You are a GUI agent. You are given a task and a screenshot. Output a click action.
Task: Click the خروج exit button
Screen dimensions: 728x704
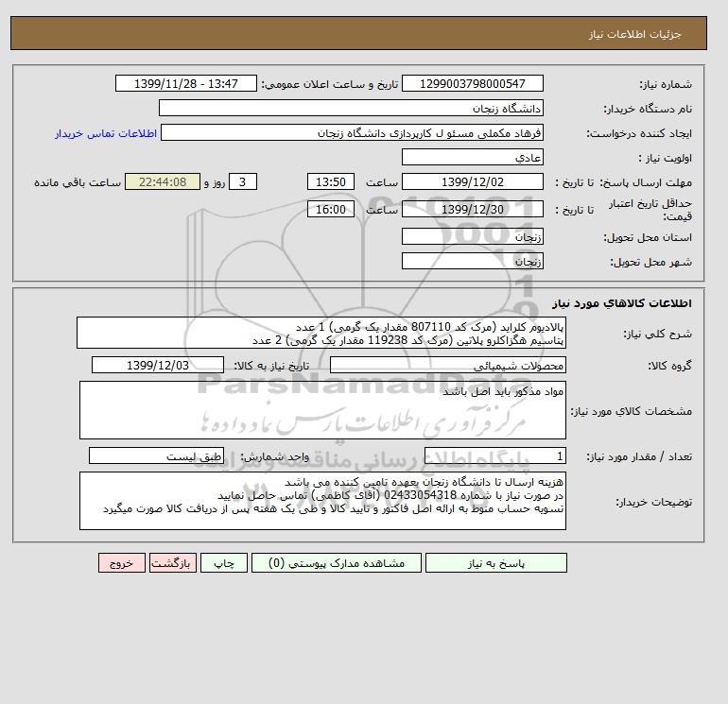pyautogui.click(x=122, y=563)
